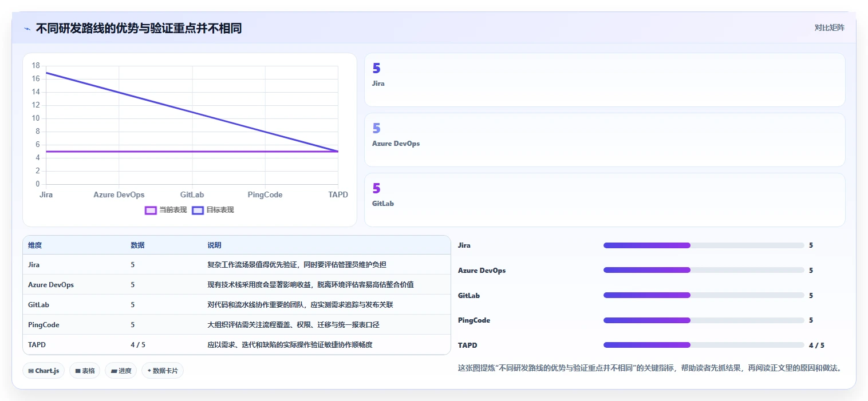Select the GitLab cell in the table
This screenshot has width=868, height=401.
38,305
